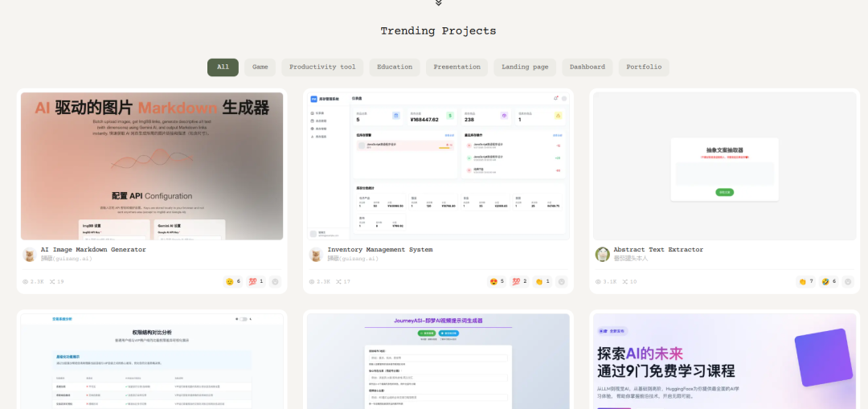
Task: Open the explore AI future courses thumbnail
Action: 725,362
